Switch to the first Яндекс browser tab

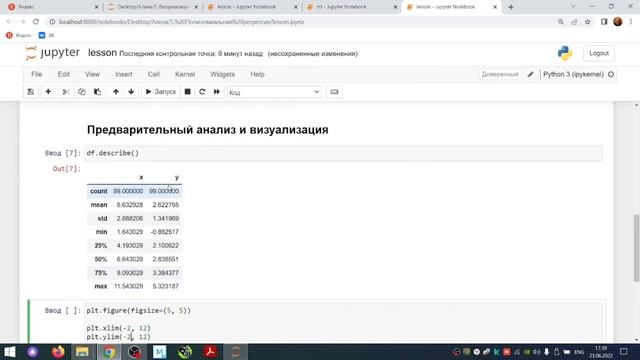click(x=53, y=7)
